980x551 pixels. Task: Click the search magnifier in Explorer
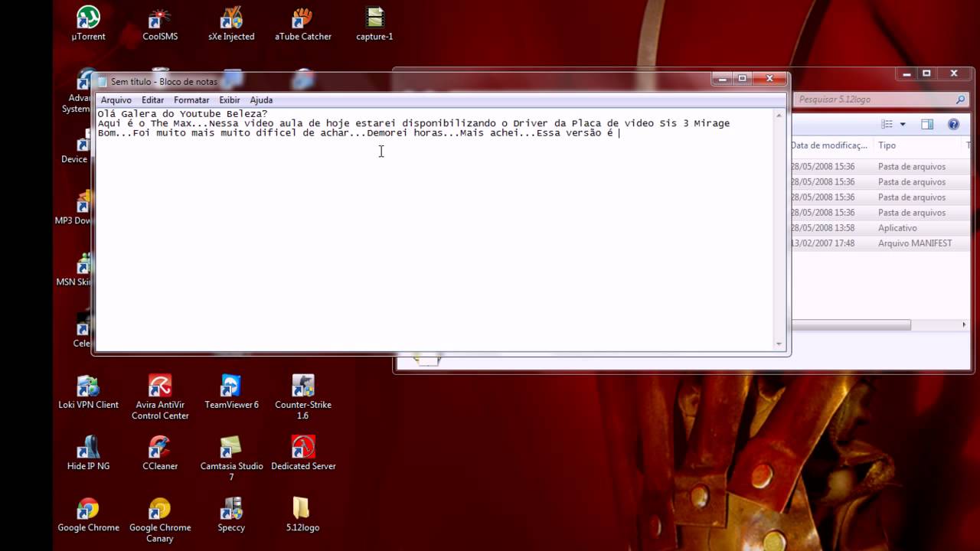click(x=960, y=99)
